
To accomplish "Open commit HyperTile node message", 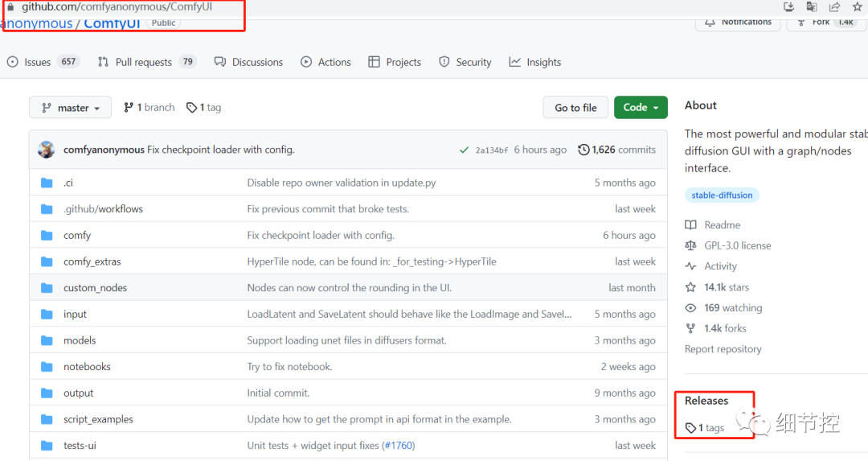I will click(x=371, y=261).
